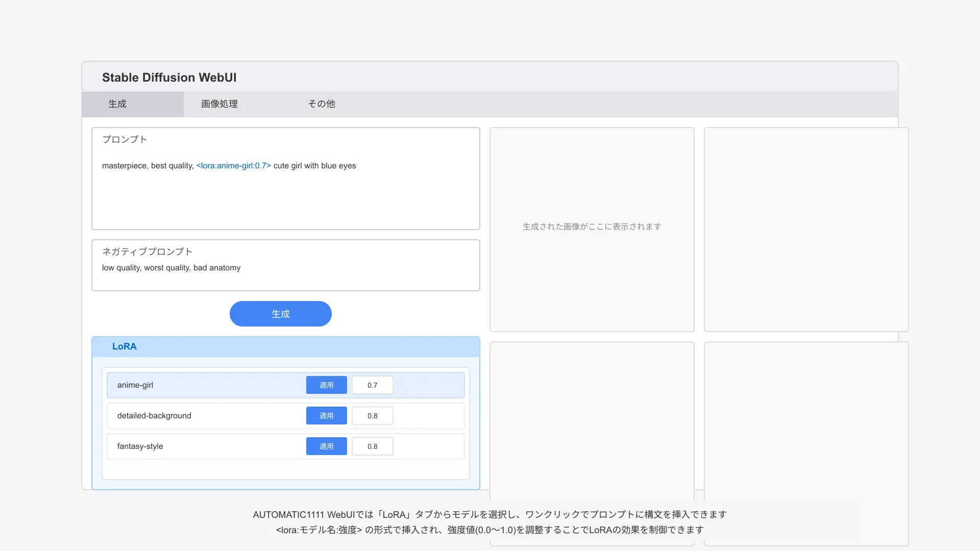Click the <lora:モデル名:強度> caption line
This screenshot has width=980, height=551.
pyautogui.click(x=490, y=530)
